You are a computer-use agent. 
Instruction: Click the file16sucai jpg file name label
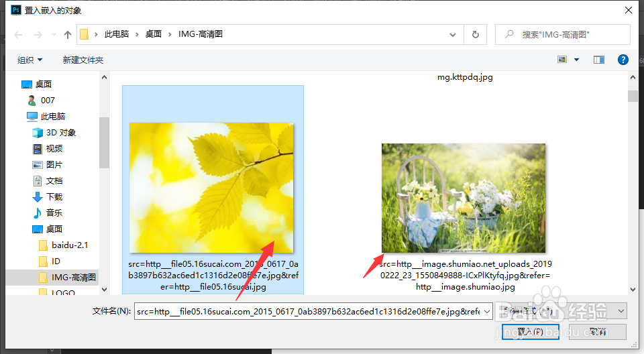(x=213, y=275)
